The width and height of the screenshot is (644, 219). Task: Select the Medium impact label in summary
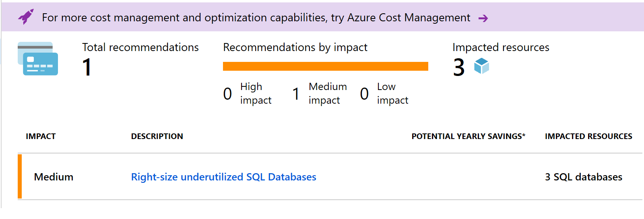tap(327, 93)
